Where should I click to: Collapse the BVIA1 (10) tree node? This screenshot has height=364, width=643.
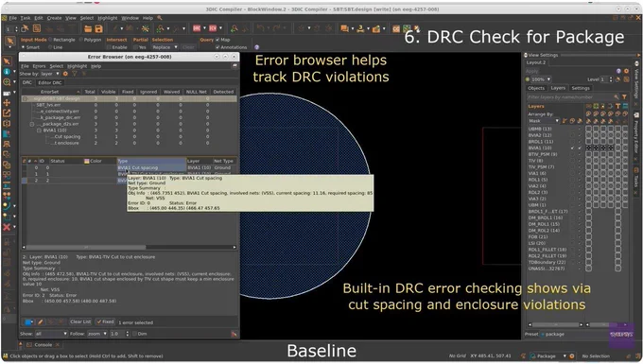point(39,130)
